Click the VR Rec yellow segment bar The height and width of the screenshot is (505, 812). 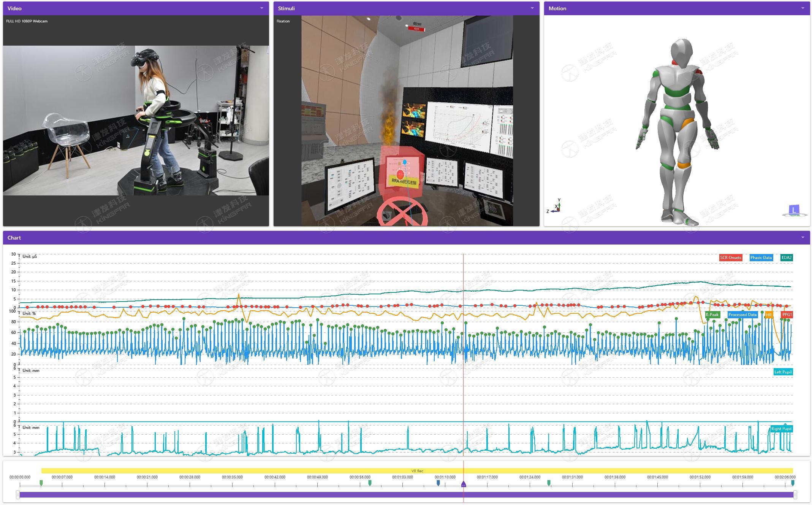(417, 471)
